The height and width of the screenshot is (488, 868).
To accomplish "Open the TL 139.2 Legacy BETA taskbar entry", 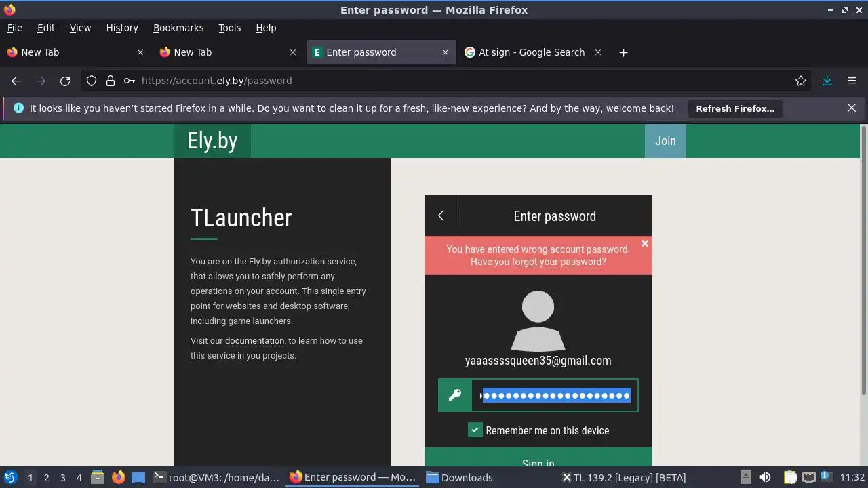I will click(x=624, y=477).
